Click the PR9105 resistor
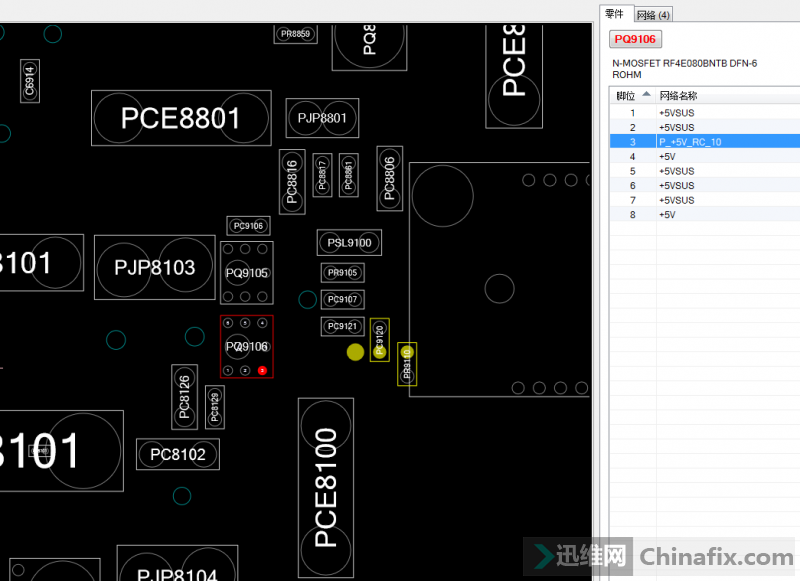Image resolution: width=800 pixels, height=581 pixels. [343, 273]
